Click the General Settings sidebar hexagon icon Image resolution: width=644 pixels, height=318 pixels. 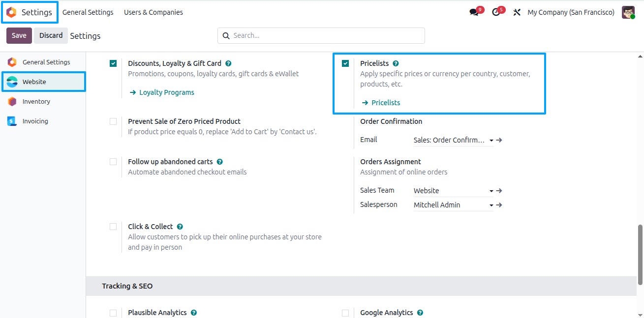pos(12,62)
